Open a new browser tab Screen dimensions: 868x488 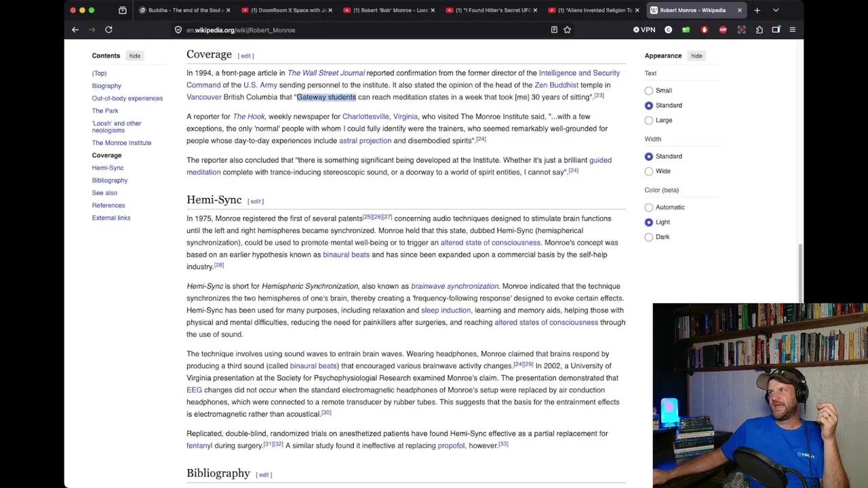tap(757, 10)
